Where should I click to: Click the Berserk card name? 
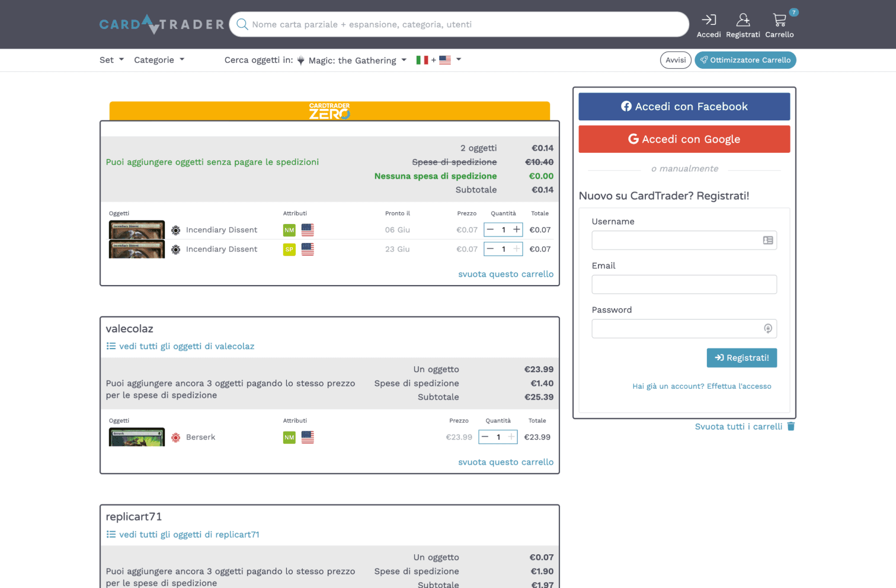point(200,437)
